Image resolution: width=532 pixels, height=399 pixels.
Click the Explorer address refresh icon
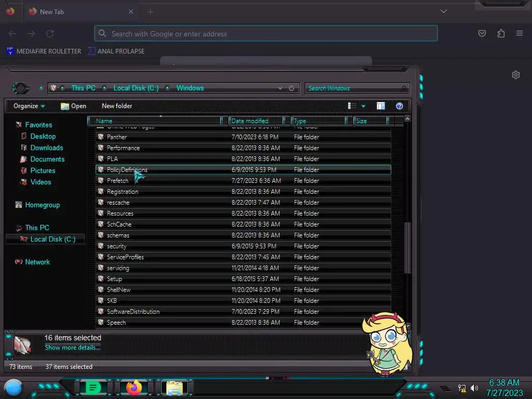[x=291, y=88]
